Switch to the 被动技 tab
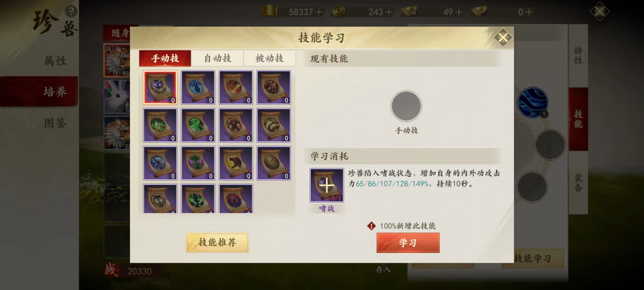This screenshot has width=644, height=290. coord(270,58)
